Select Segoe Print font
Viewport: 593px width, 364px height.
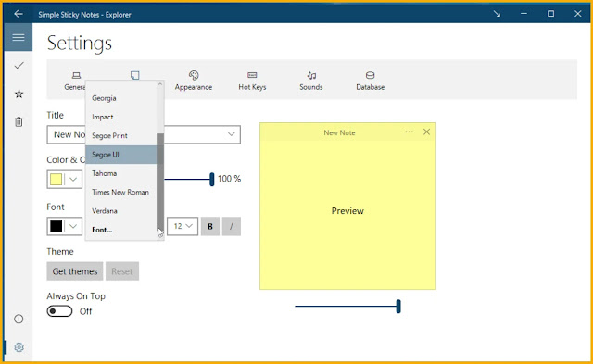(121, 136)
